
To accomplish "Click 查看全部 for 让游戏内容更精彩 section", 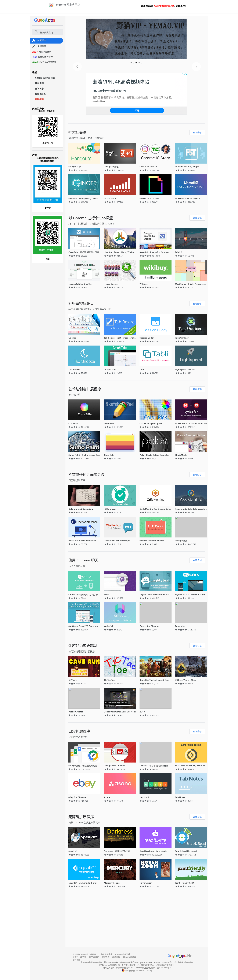I will 197,646.
